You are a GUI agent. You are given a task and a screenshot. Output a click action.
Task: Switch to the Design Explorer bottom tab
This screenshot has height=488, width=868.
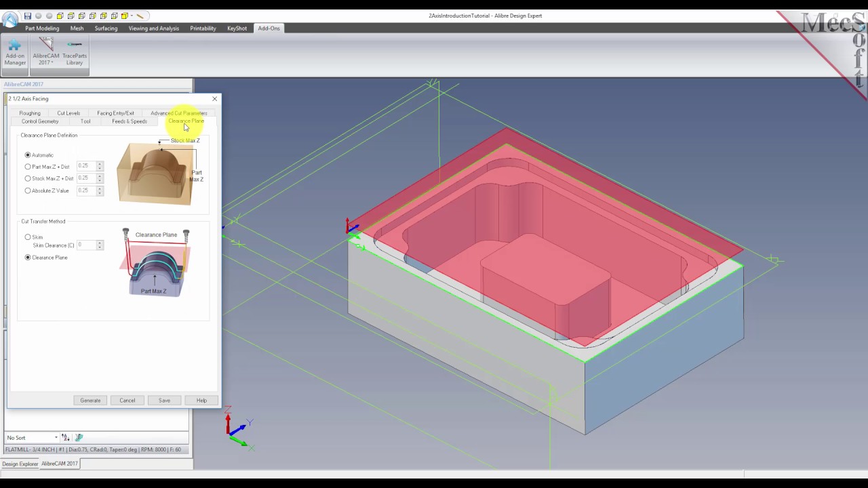[x=20, y=464]
